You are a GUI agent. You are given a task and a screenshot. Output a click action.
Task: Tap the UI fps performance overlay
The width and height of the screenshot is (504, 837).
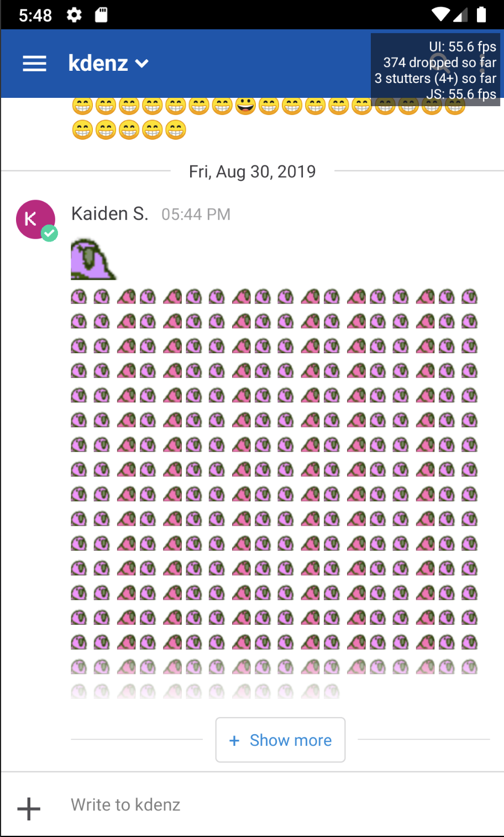[x=435, y=69]
